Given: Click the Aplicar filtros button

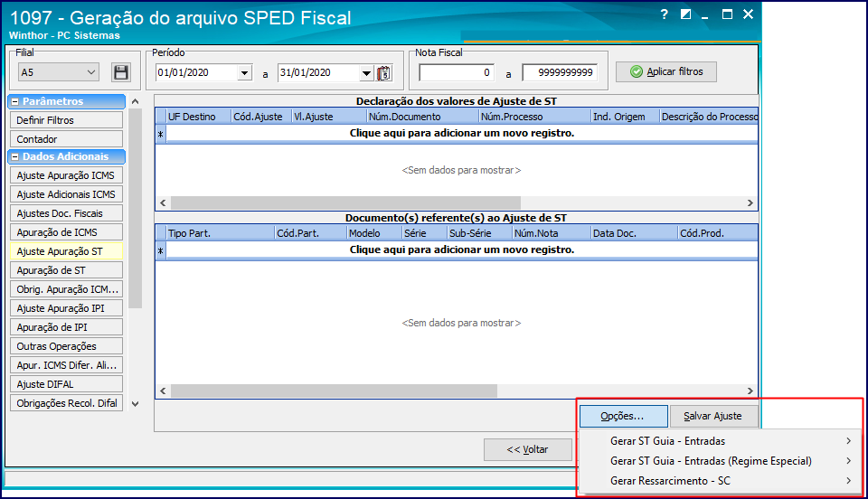Looking at the screenshot, I should [x=666, y=72].
